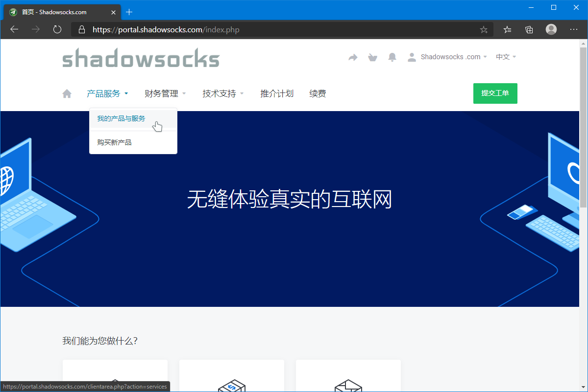Viewport: 588px width, 392px height.
Task: Open the browser profile avatar icon
Action: 551,29
